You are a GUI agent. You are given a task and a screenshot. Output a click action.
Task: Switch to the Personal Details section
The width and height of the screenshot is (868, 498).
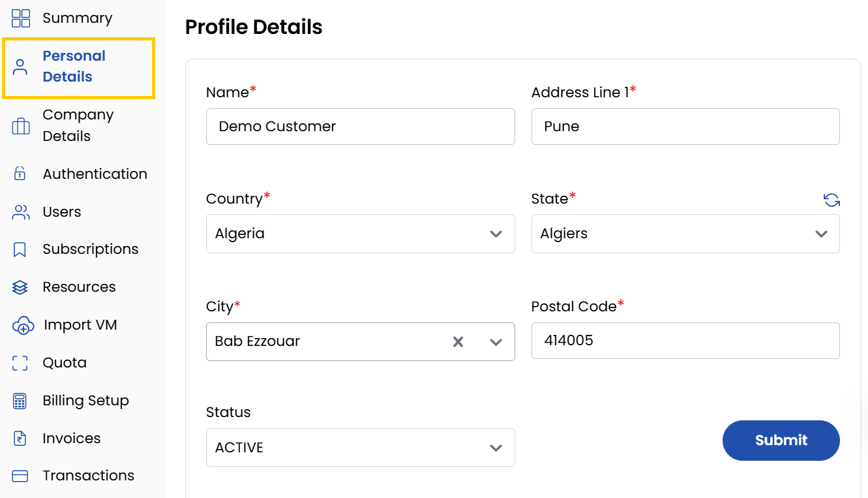point(74,66)
